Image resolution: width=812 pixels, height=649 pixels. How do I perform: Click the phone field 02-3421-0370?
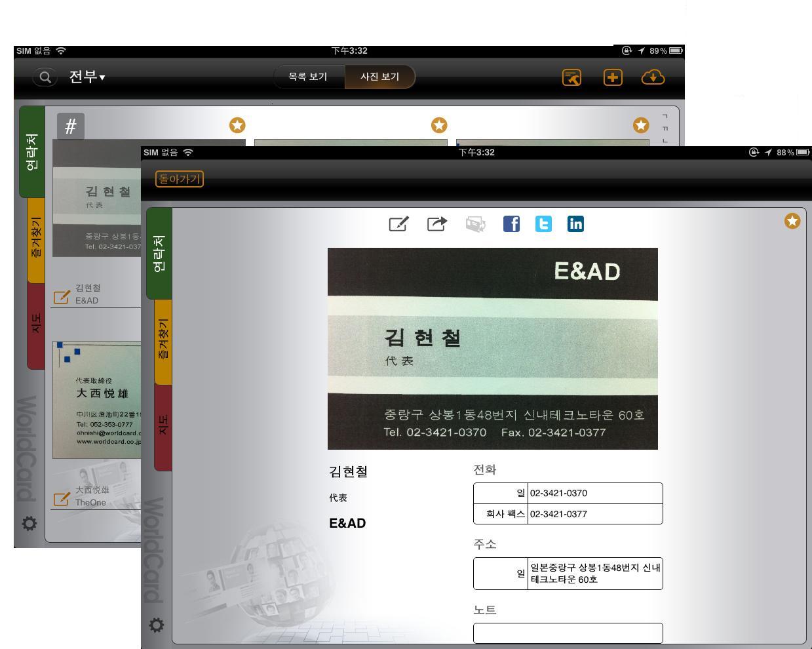(594, 493)
